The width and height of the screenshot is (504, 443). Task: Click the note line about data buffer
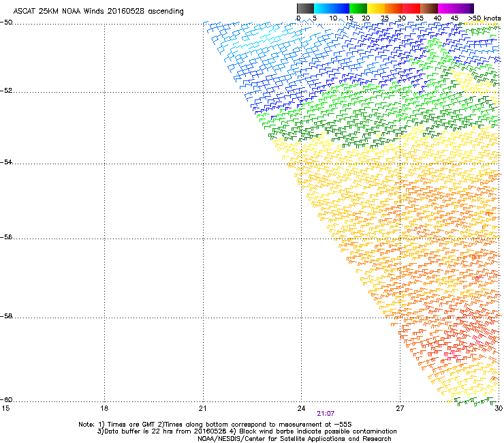pos(247,431)
